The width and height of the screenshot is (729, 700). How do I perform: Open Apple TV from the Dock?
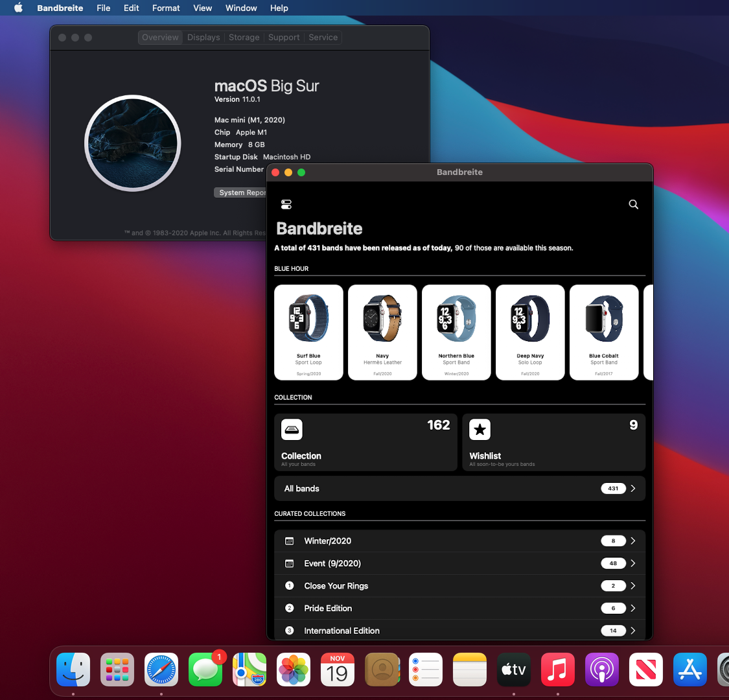(514, 670)
